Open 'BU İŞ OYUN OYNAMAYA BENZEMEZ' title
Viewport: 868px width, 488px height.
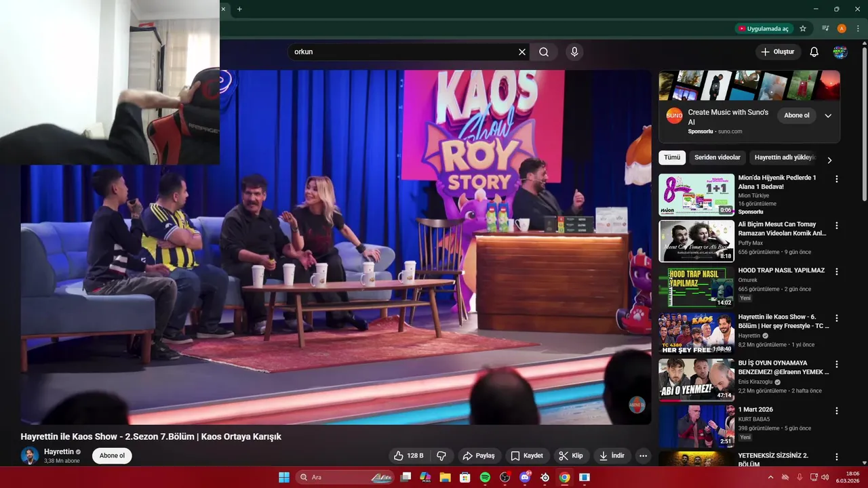click(783, 367)
